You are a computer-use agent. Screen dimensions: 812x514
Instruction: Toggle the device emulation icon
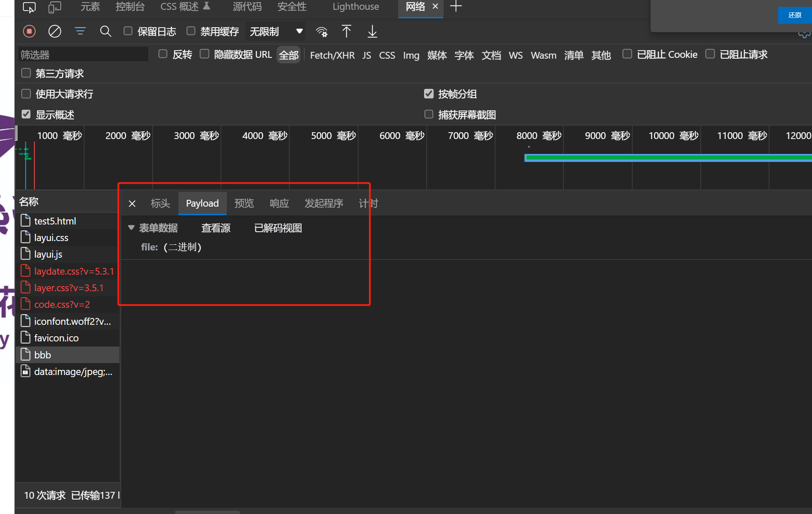[x=55, y=7]
